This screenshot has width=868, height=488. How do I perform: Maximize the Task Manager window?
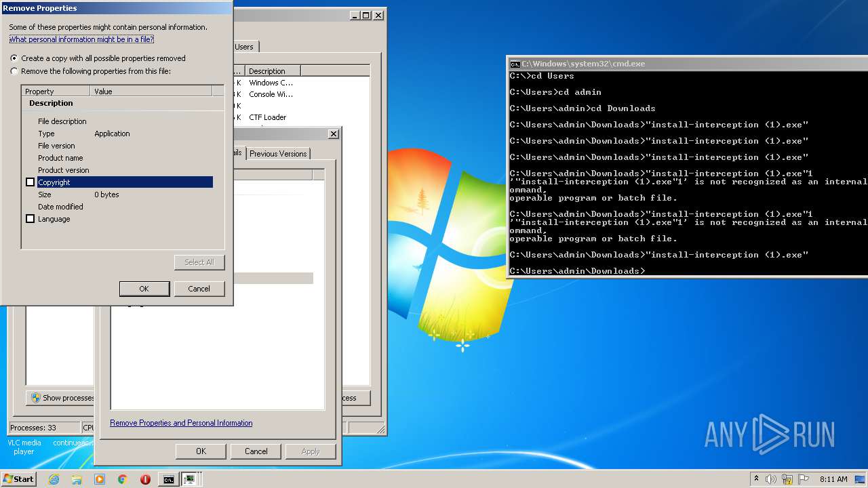click(x=366, y=15)
